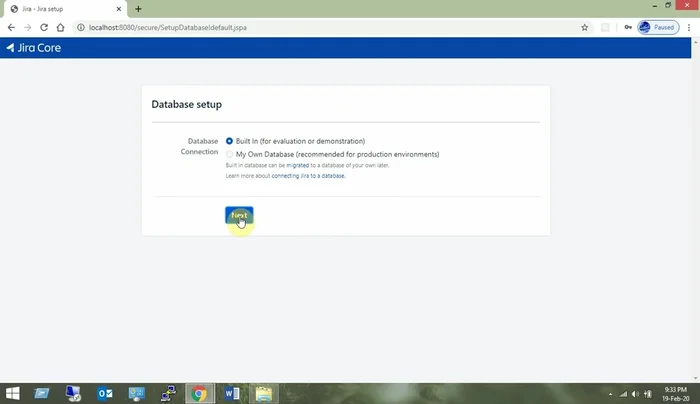Screen dimensions: 700x404
Task: Close the Jira setup tab
Action: (119, 9)
